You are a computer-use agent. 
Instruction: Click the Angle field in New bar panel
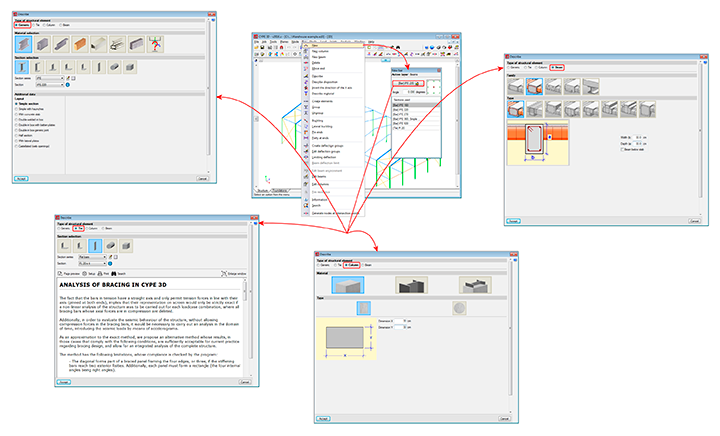pyautogui.click(x=408, y=92)
